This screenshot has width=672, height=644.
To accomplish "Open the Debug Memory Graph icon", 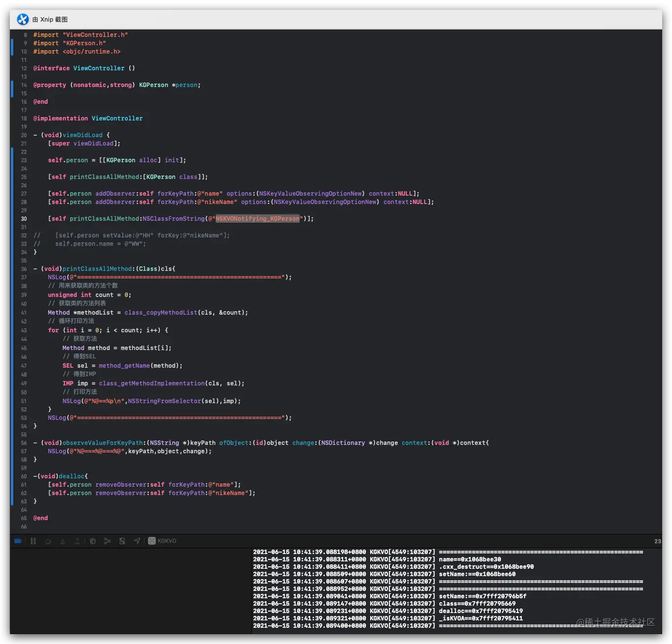I will [x=107, y=541].
